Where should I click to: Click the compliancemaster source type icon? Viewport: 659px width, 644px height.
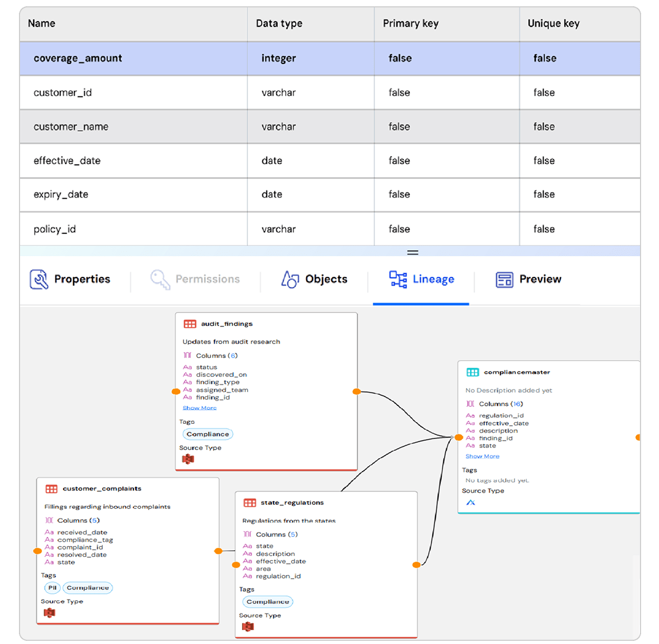coord(471,502)
